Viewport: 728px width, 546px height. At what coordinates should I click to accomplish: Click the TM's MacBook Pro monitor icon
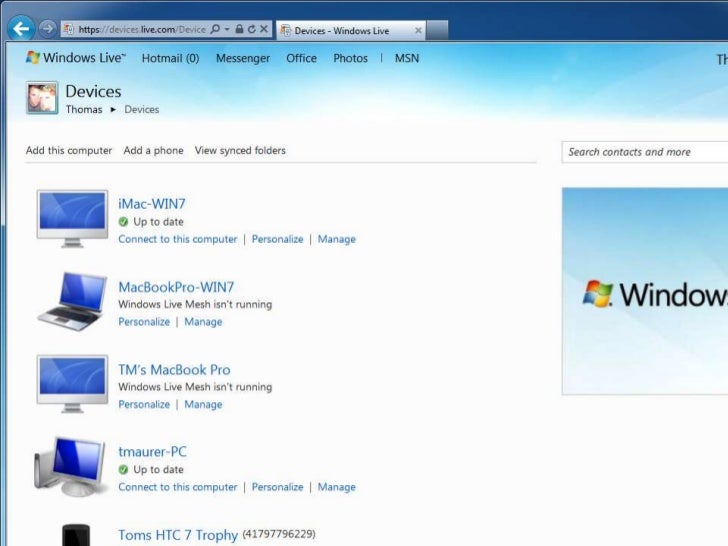coord(72,384)
